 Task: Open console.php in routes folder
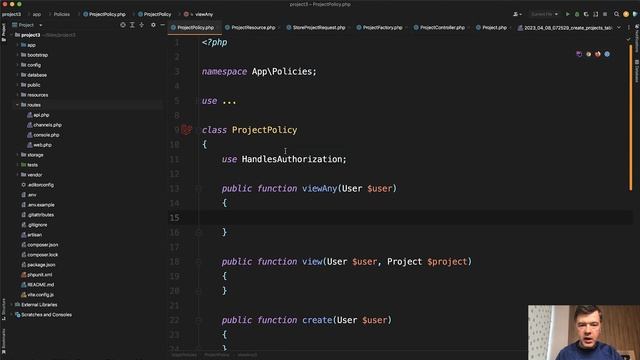click(43, 135)
